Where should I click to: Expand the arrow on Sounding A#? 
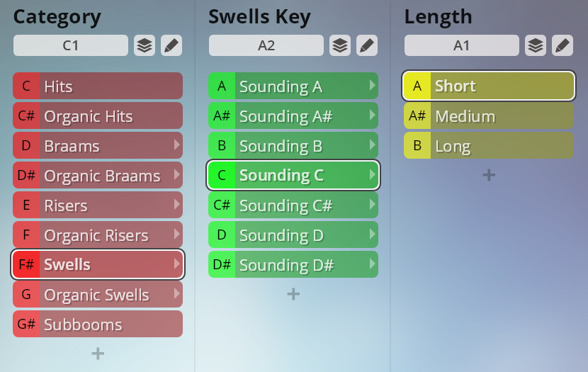(373, 115)
